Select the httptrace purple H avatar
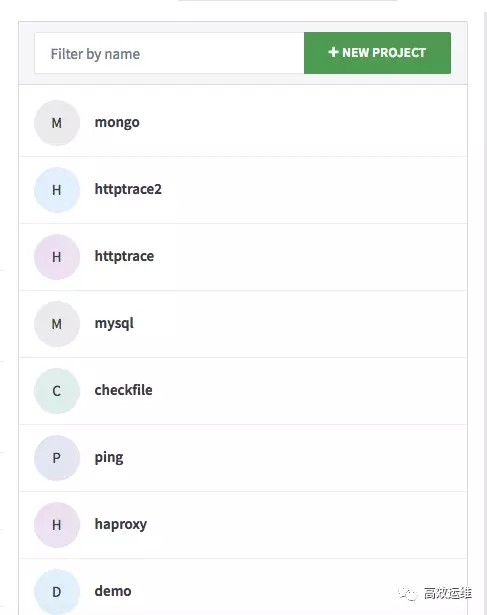The height and width of the screenshot is (615, 487). pyautogui.click(x=57, y=257)
